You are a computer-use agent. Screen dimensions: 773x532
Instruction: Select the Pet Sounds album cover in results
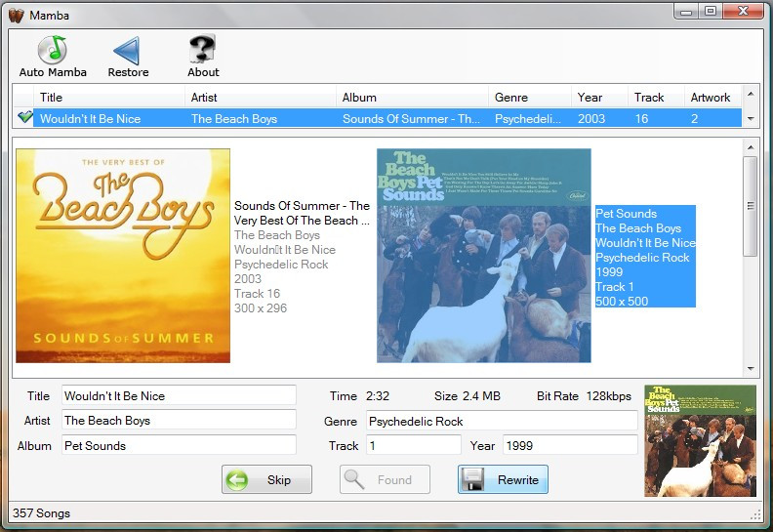(484, 256)
